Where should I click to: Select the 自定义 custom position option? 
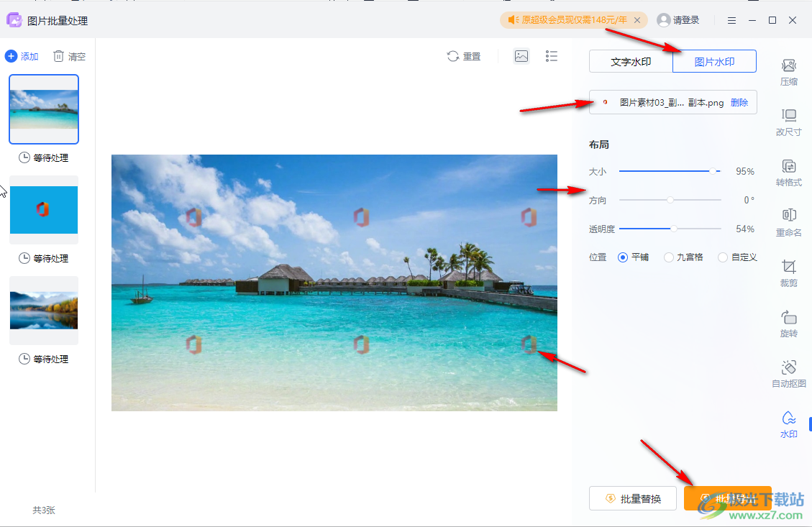pyautogui.click(x=737, y=257)
